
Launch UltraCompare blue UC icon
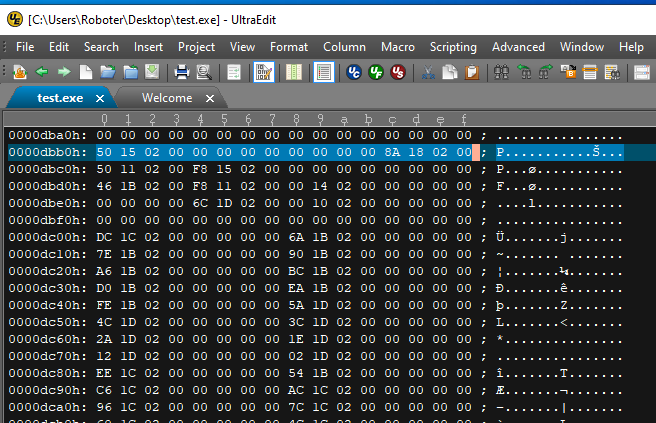tap(354, 72)
